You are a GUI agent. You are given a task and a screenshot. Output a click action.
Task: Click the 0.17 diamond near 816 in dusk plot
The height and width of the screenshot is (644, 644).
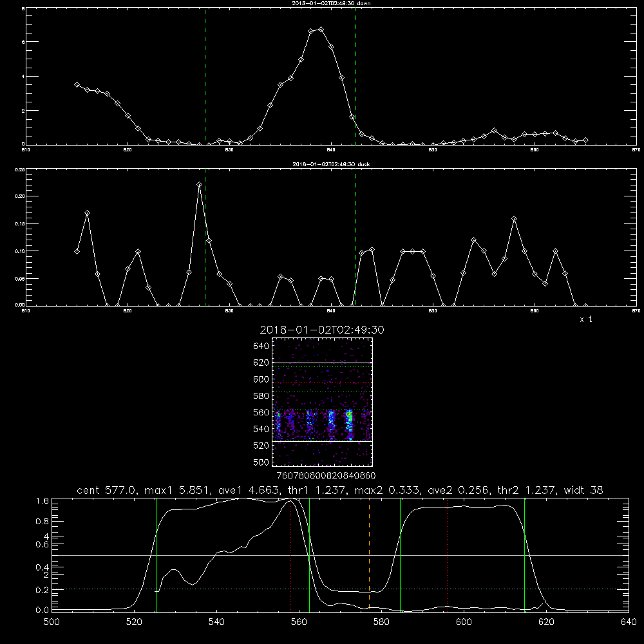coord(87,213)
